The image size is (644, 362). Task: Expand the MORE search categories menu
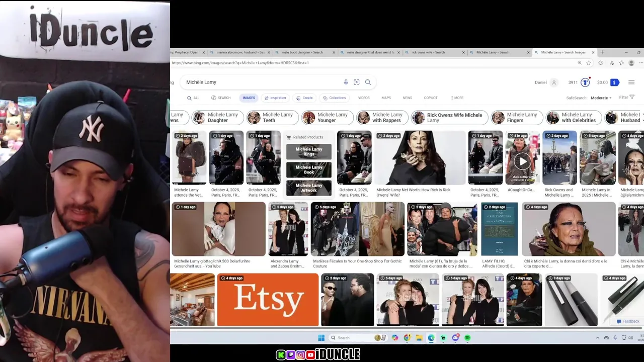click(x=457, y=98)
